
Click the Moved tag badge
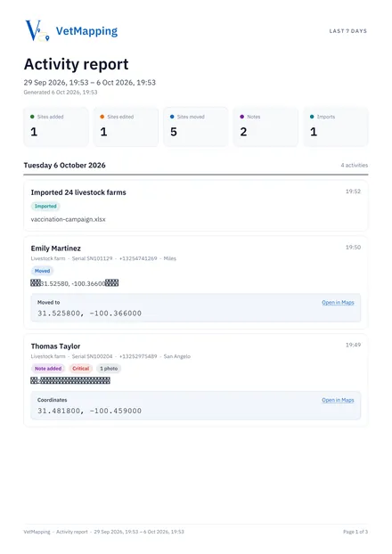pos(43,271)
